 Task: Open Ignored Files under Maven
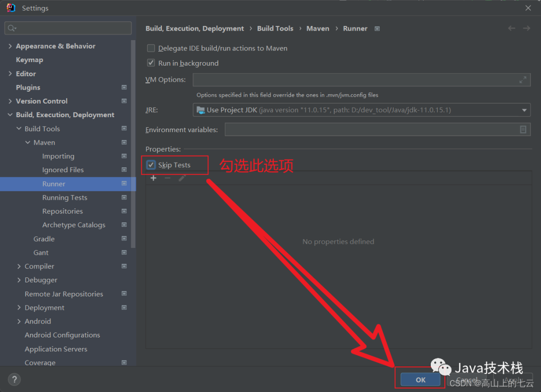(x=63, y=170)
